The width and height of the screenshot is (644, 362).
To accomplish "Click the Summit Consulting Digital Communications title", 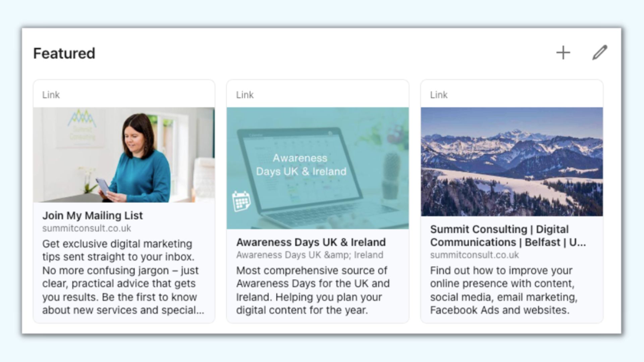I will pyautogui.click(x=508, y=236).
